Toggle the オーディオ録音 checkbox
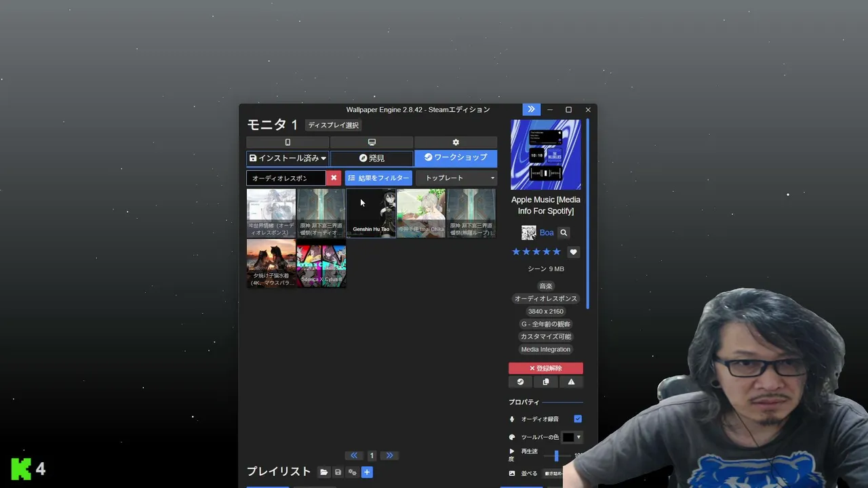The image size is (868, 488). point(578,419)
